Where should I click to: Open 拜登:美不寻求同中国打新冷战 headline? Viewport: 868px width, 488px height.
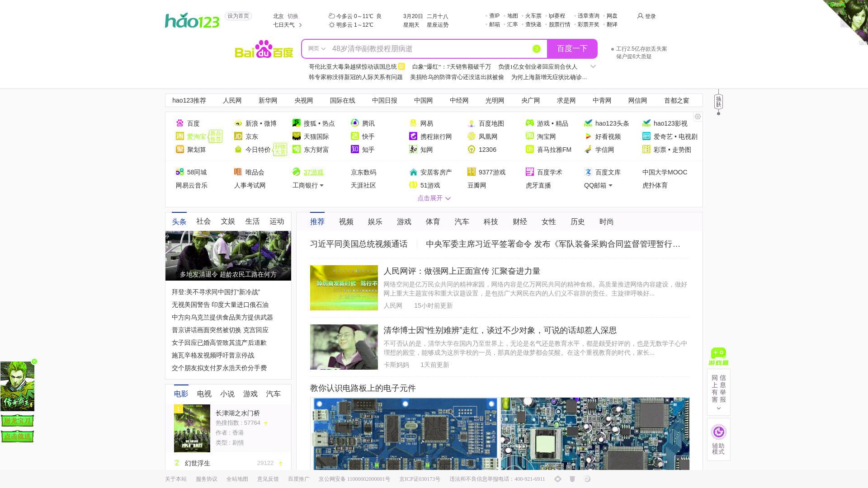[x=216, y=292]
